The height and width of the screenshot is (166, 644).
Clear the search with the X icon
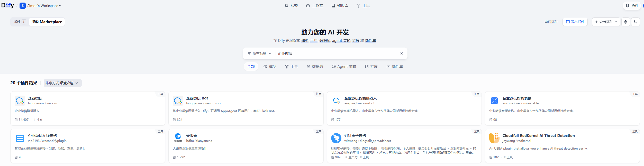(x=402, y=53)
